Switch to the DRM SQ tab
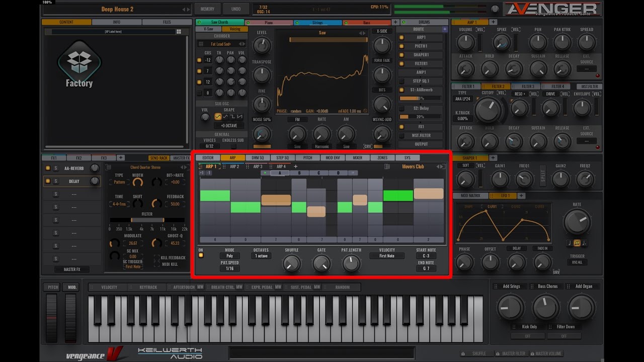 [258, 158]
